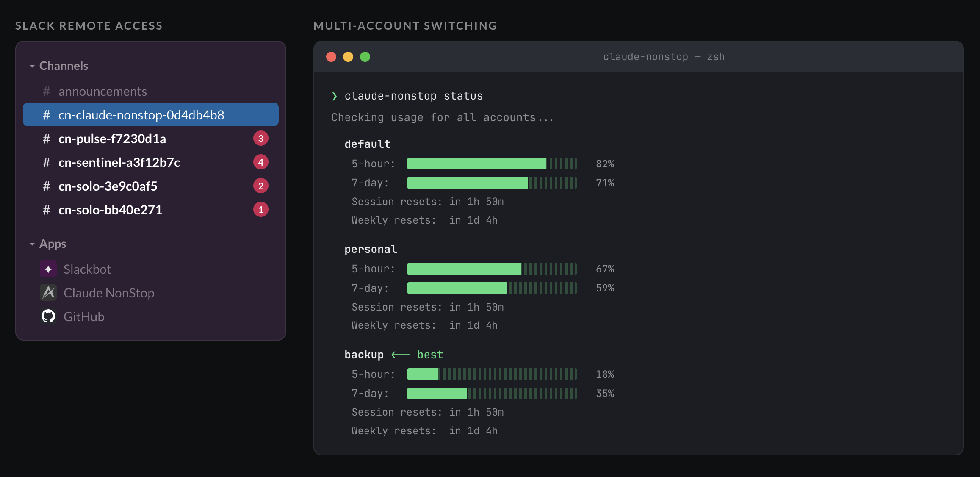The width and height of the screenshot is (980, 477).
Task: Minimize the terminal with the yellow button
Action: (x=348, y=57)
